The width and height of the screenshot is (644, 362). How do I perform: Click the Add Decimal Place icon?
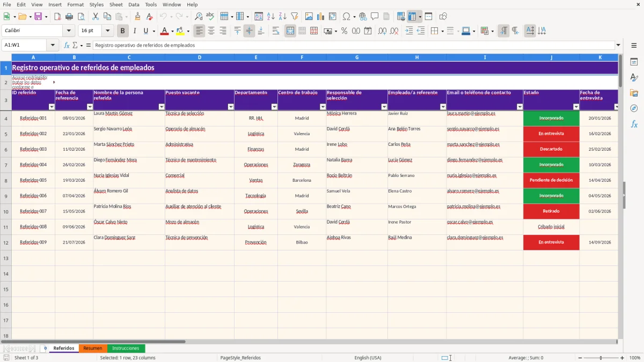point(382,31)
